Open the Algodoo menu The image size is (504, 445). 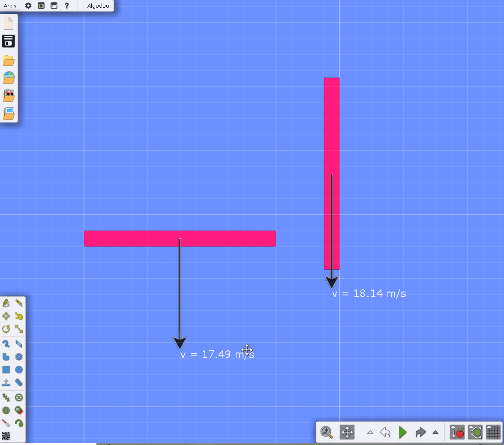98,6
